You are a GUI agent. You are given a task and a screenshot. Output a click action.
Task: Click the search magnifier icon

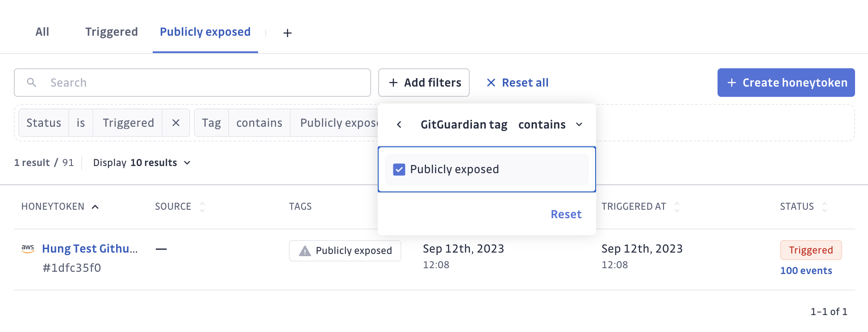pyautogui.click(x=32, y=83)
